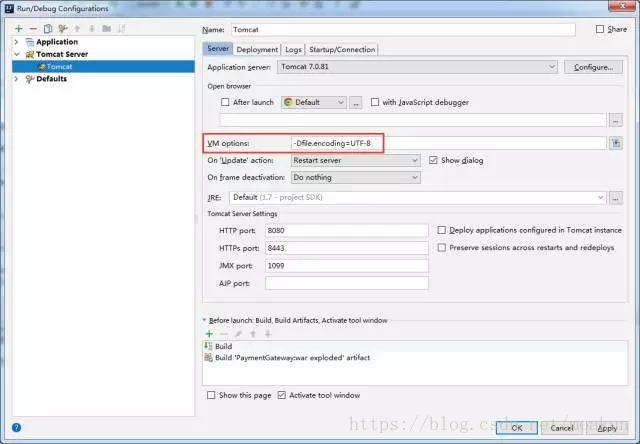Click the HTTPs port field 8443
640x444 pixels.
[347, 248]
